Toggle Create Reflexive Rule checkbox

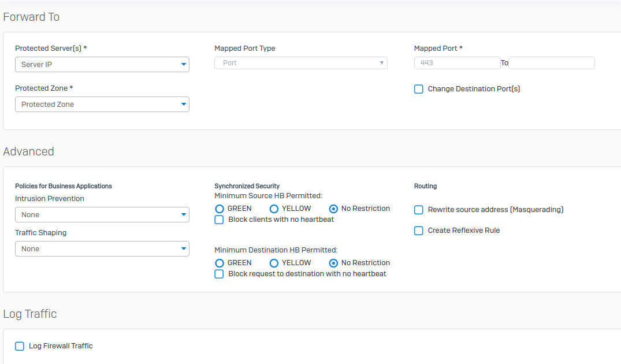coord(419,231)
